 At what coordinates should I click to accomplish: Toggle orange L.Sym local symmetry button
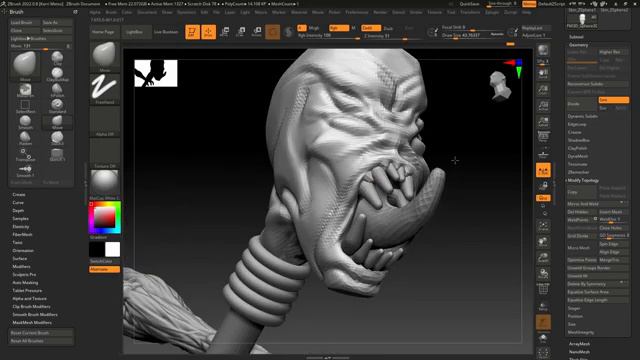point(543,170)
